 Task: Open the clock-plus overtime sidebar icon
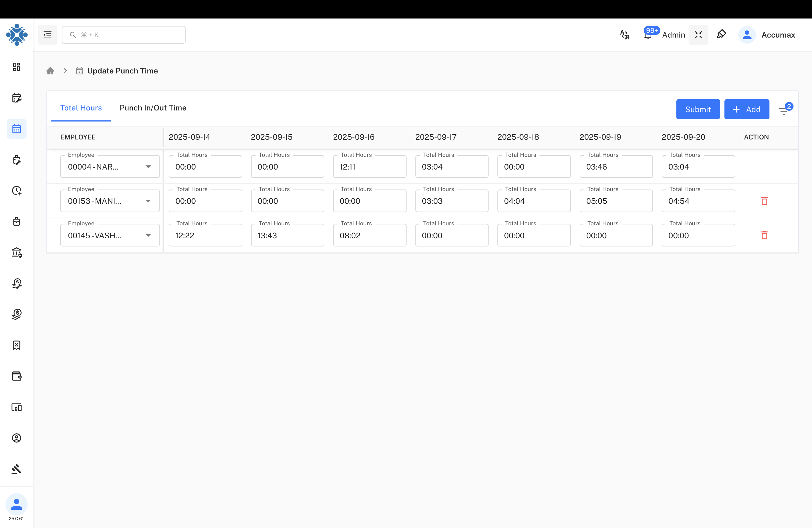(x=16, y=191)
